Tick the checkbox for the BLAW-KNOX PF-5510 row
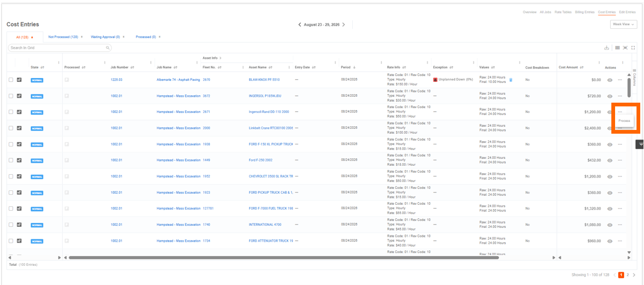 [11, 80]
